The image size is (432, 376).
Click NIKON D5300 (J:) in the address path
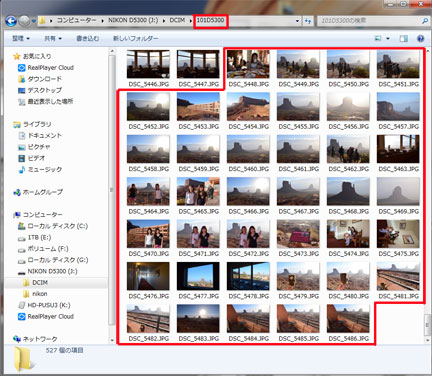tap(133, 20)
